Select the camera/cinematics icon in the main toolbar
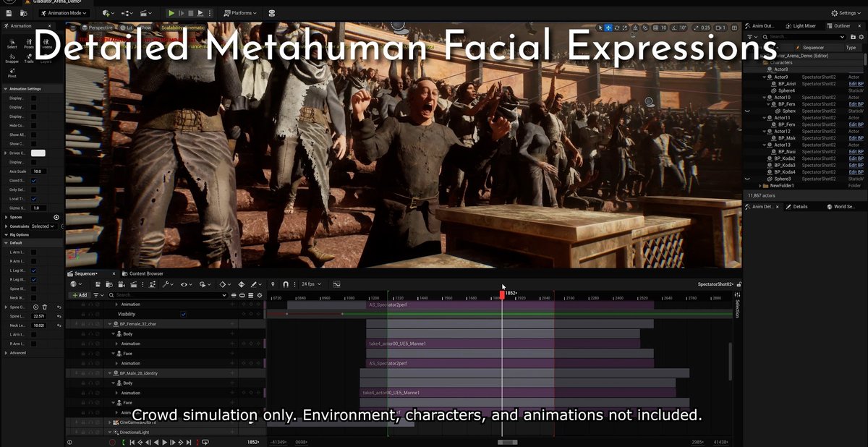Viewport: 868px width, 447px height. 143,13
